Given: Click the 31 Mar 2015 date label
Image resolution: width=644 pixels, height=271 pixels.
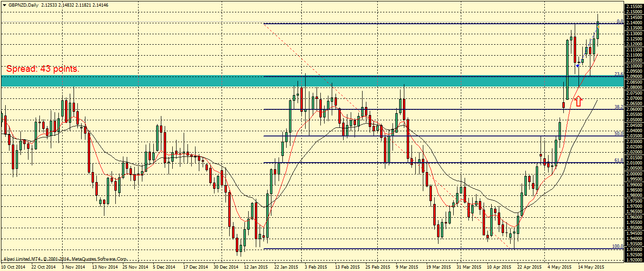Looking at the screenshot, I should 469,267.
